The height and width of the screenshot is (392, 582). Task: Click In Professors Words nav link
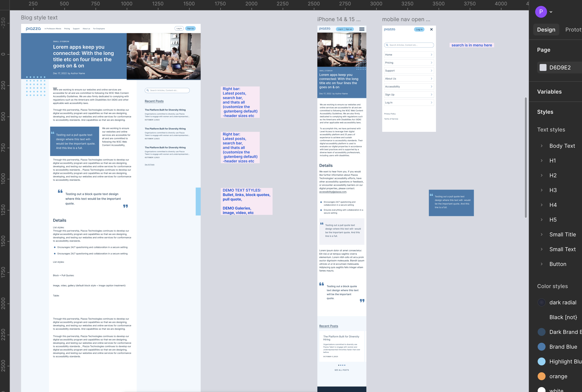(53, 29)
